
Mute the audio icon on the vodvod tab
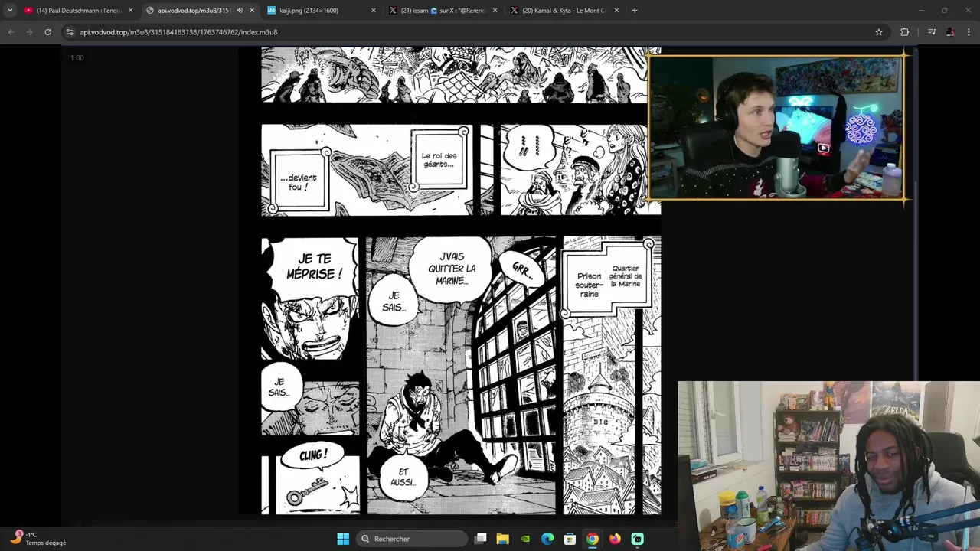(x=240, y=11)
